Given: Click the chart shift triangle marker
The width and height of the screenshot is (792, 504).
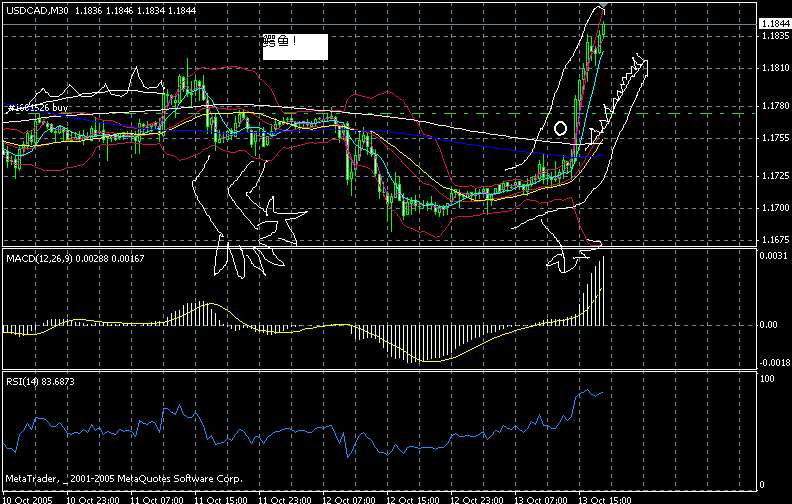Looking at the screenshot, I should (603, 6).
